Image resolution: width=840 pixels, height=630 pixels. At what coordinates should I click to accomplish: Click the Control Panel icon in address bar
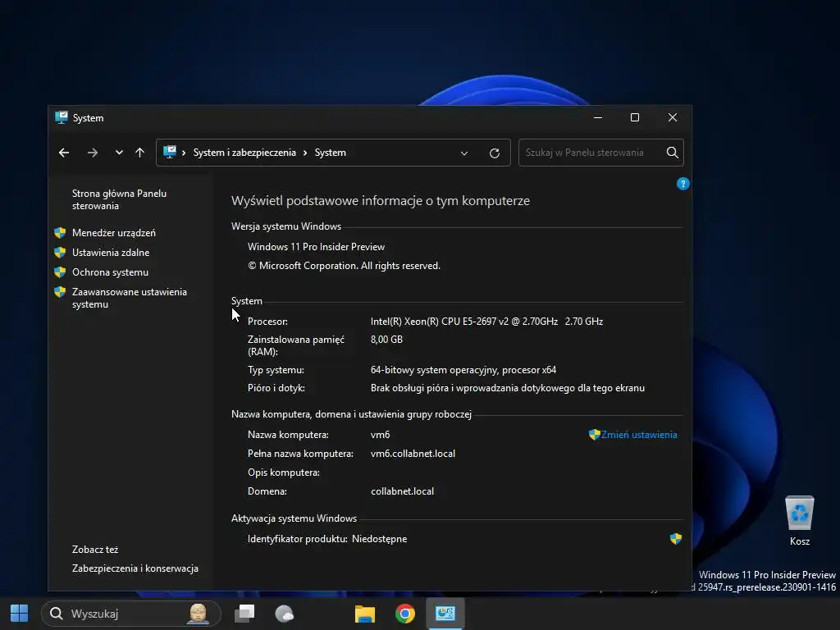point(170,152)
